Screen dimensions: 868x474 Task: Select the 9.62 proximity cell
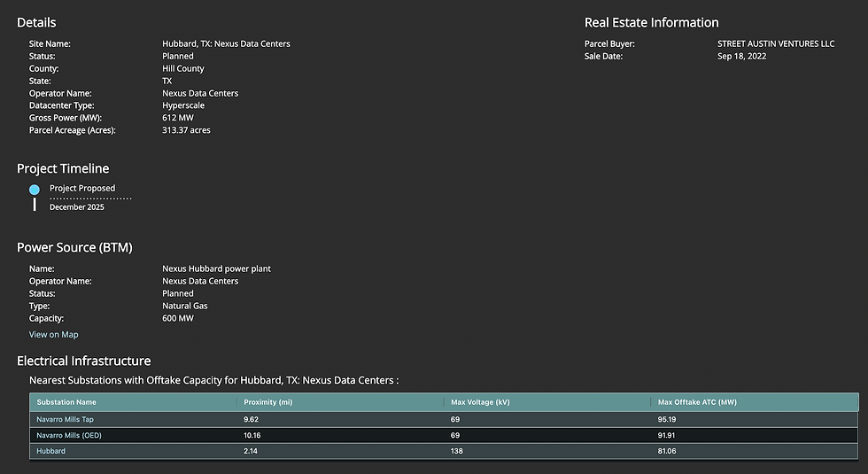[x=251, y=419]
